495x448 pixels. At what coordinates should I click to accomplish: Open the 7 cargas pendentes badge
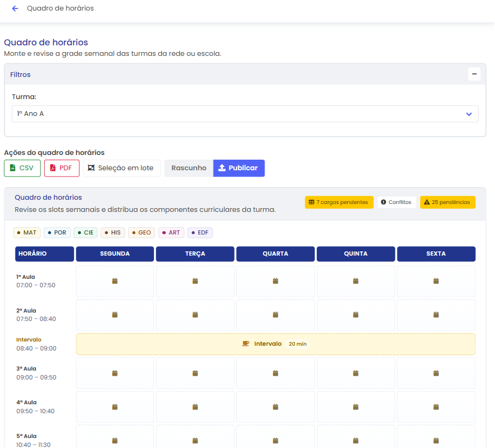pyautogui.click(x=339, y=202)
